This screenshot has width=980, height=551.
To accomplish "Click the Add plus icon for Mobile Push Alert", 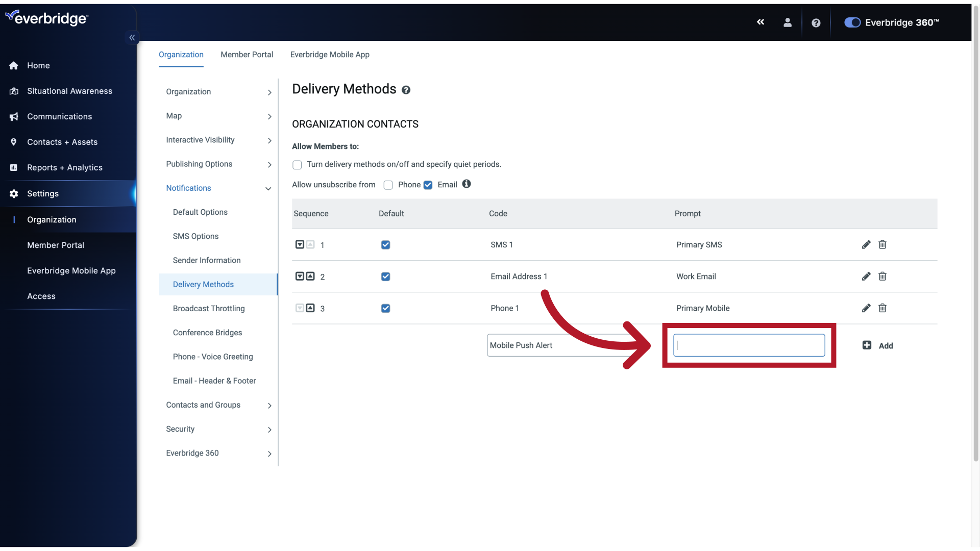I will click(x=867, y=345).
